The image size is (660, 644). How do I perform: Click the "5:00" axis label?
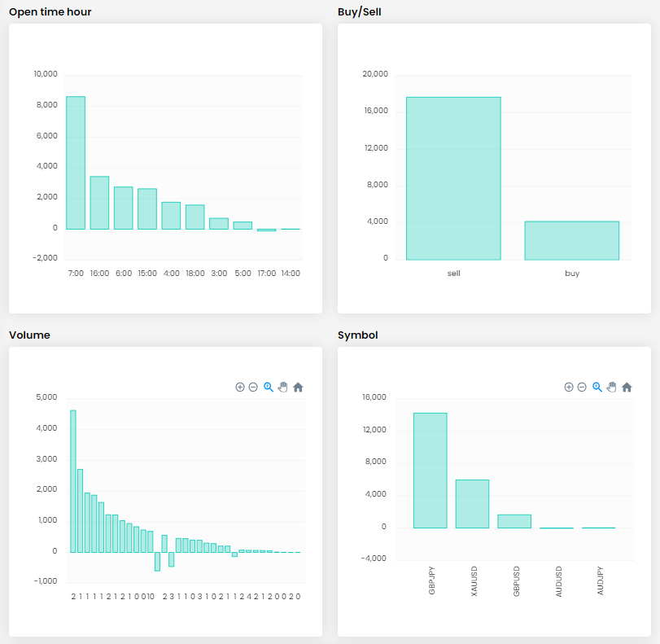pyautogui.click(x=243, y=274)
